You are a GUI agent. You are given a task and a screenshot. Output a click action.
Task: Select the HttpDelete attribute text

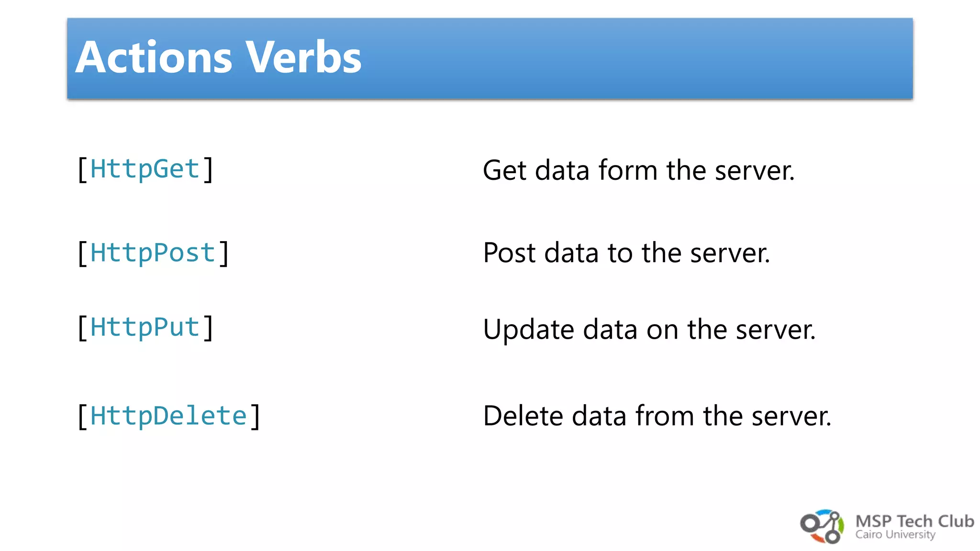(169, 416)
